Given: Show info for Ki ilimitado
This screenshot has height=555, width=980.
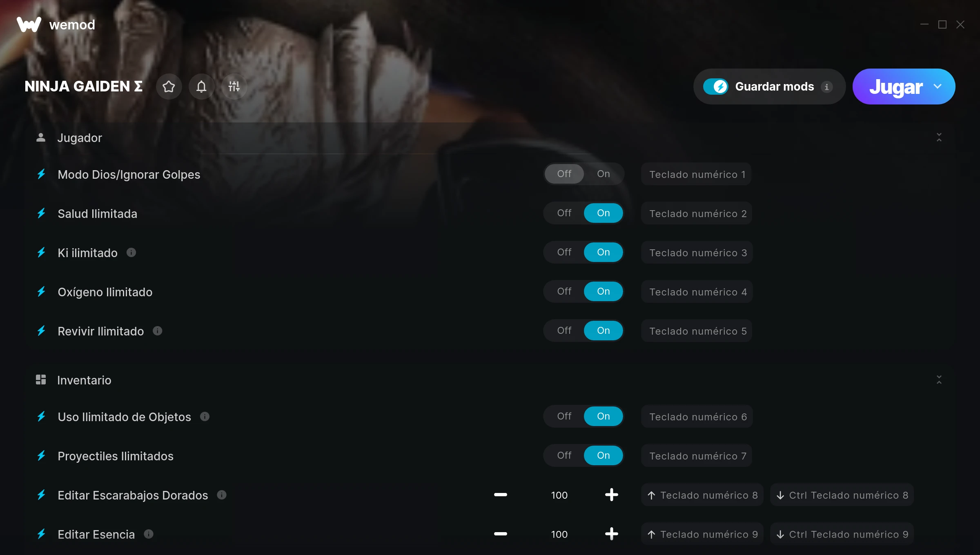Looking at the screenshot, I should [x=131, y=253].
